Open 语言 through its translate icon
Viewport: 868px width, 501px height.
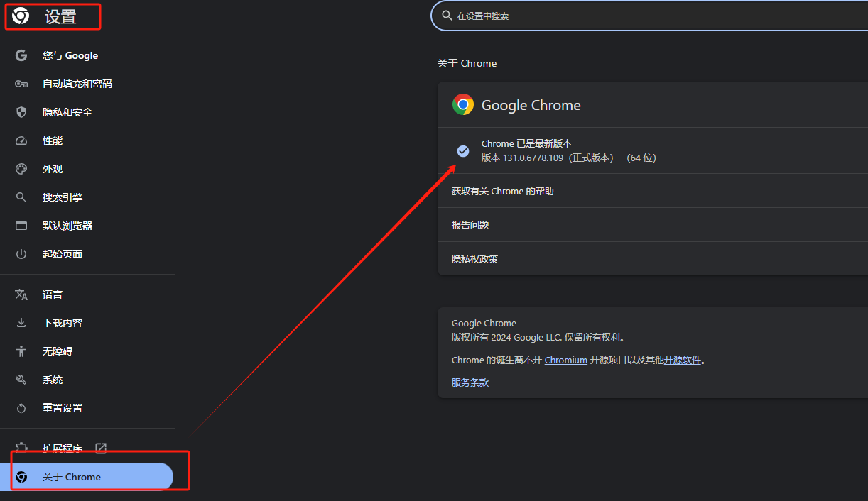coord(21,294)
